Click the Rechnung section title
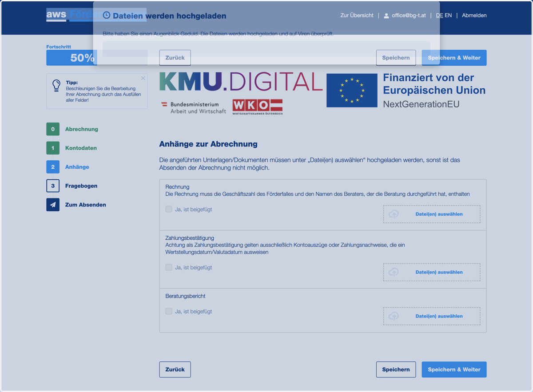This screenshot has width=533, height=392. (x=177, y=187)
